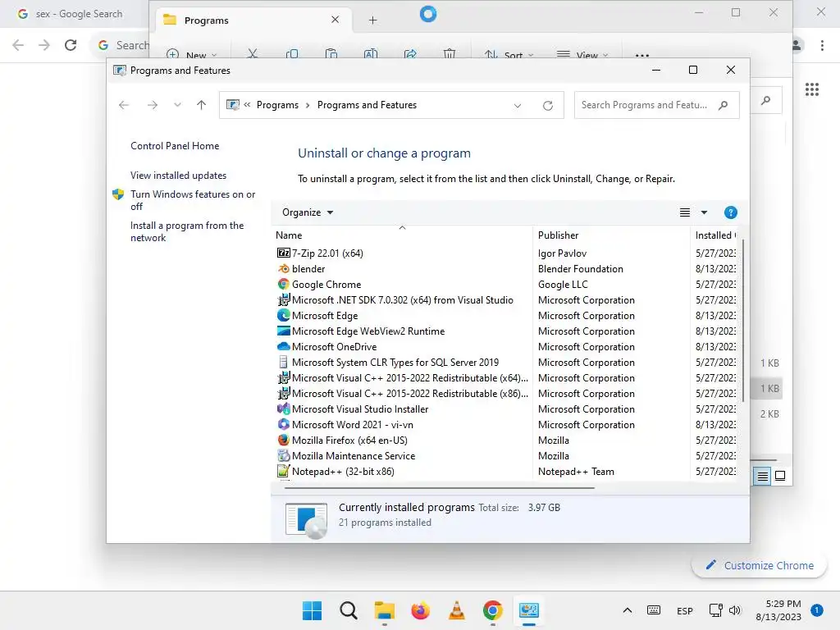Click the horizontal scrollbar of program list
Viewport: 840px width, 630px height.
coord(440,488)
